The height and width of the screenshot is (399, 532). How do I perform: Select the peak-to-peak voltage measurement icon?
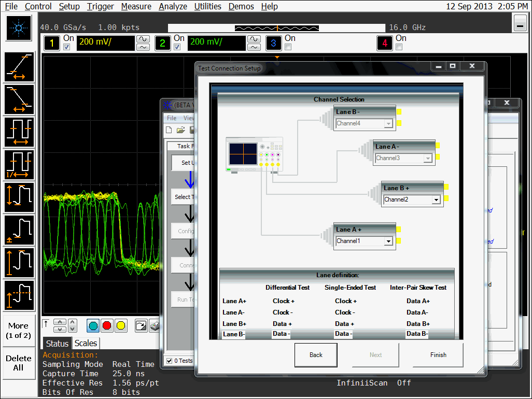coord(20,197)
